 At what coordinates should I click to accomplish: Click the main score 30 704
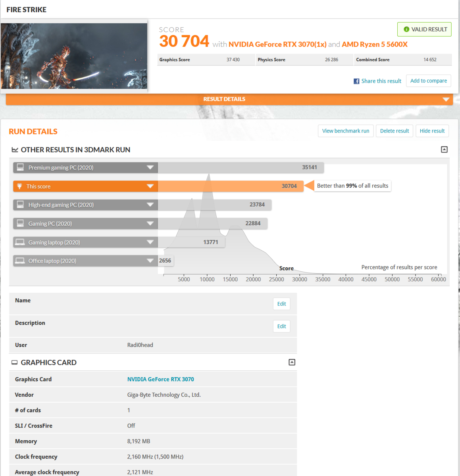(184, 41)
